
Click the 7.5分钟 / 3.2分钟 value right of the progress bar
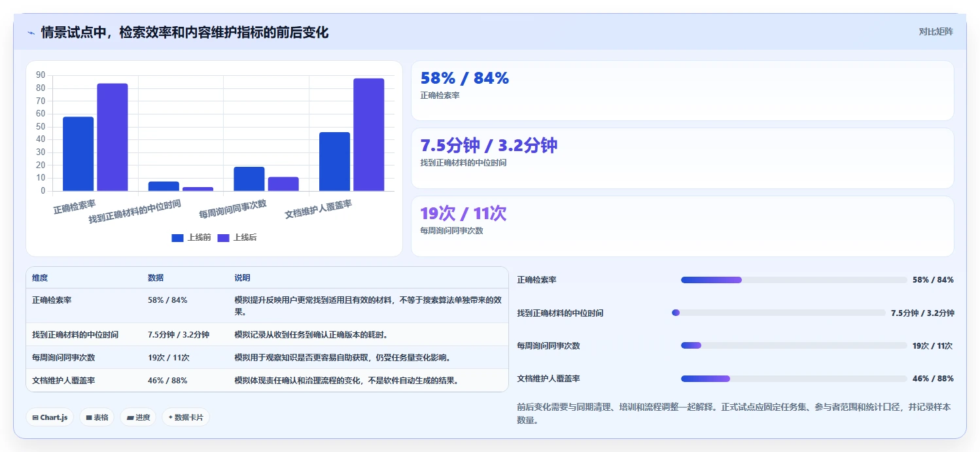[x=922, y=313]
